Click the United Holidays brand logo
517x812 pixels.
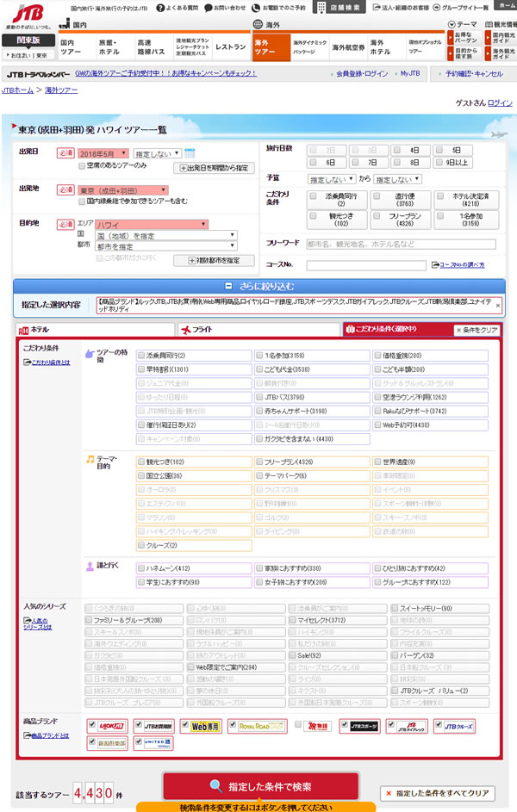(x=154, y=742)
